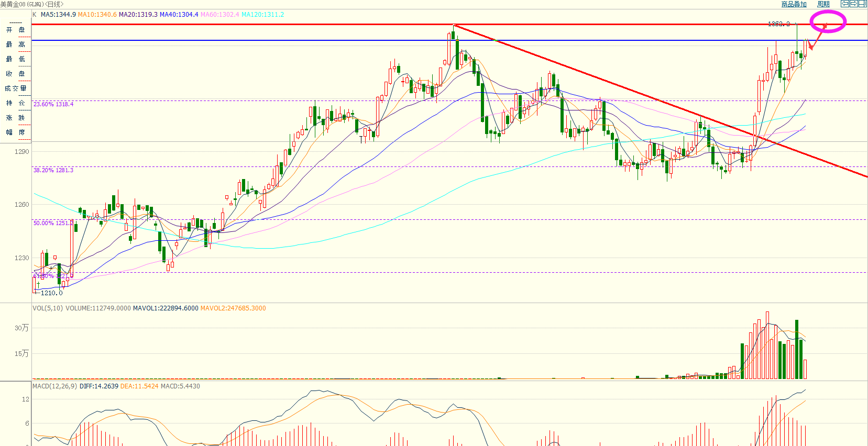Click the 50.00% 1251.2 Fibonacci label
Viewport: 868px width, 446px height.
click(53, 223)
